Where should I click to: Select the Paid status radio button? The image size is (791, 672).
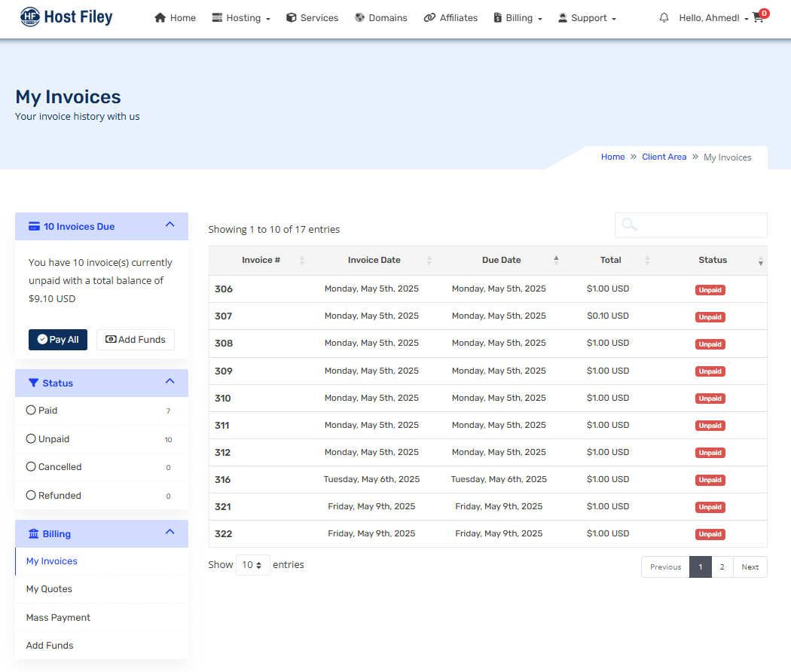31,411
